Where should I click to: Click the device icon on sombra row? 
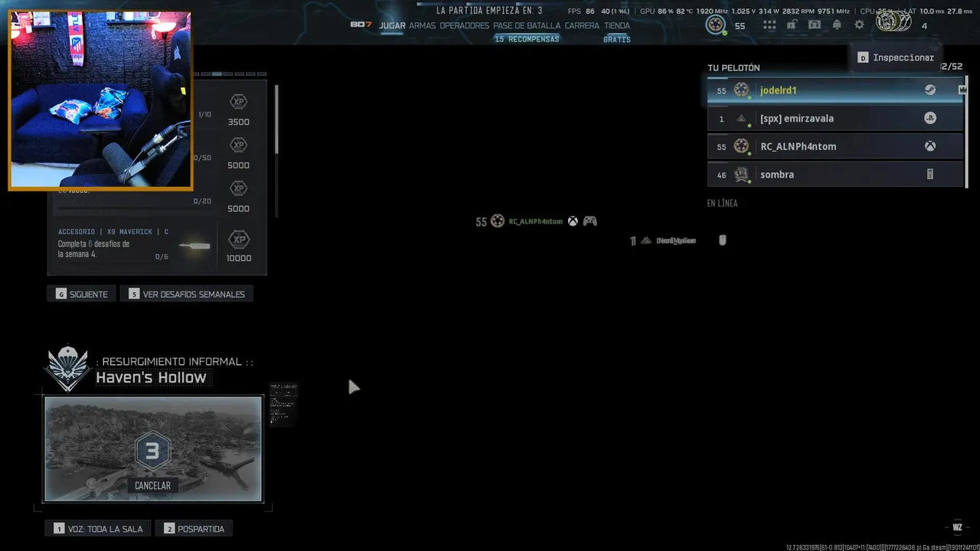point(930,174)
